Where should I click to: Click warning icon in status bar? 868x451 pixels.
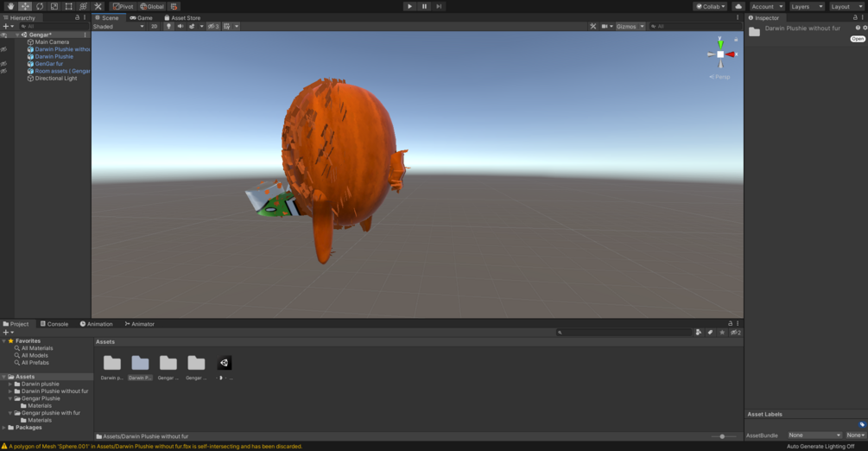(4, 446)
